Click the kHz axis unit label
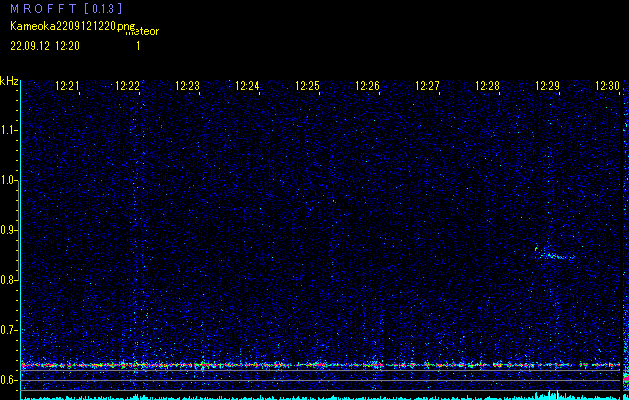Image resolution: width=629 pixels, height=400 pixels. click(x=9, y=82)
